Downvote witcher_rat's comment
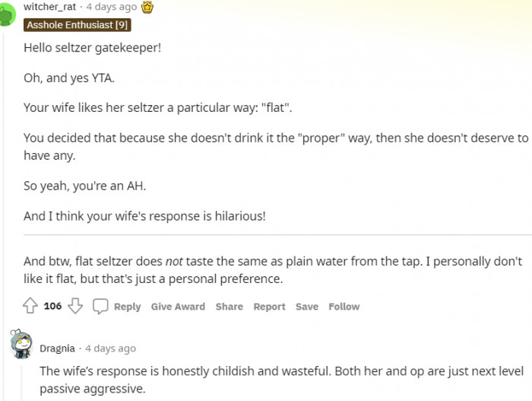Image resolution: width=532 pixels, height=401 pixels. click(x=75, y=307)
